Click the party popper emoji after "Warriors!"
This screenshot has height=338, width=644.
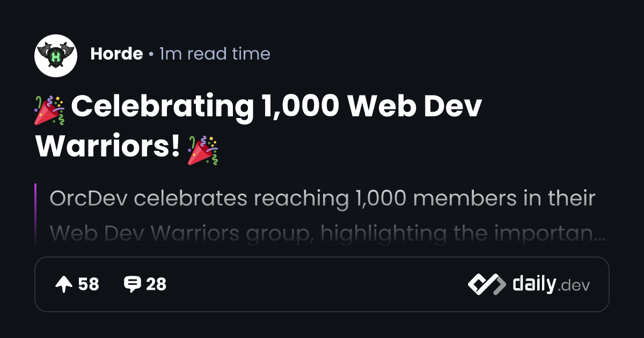pos(203,150)
